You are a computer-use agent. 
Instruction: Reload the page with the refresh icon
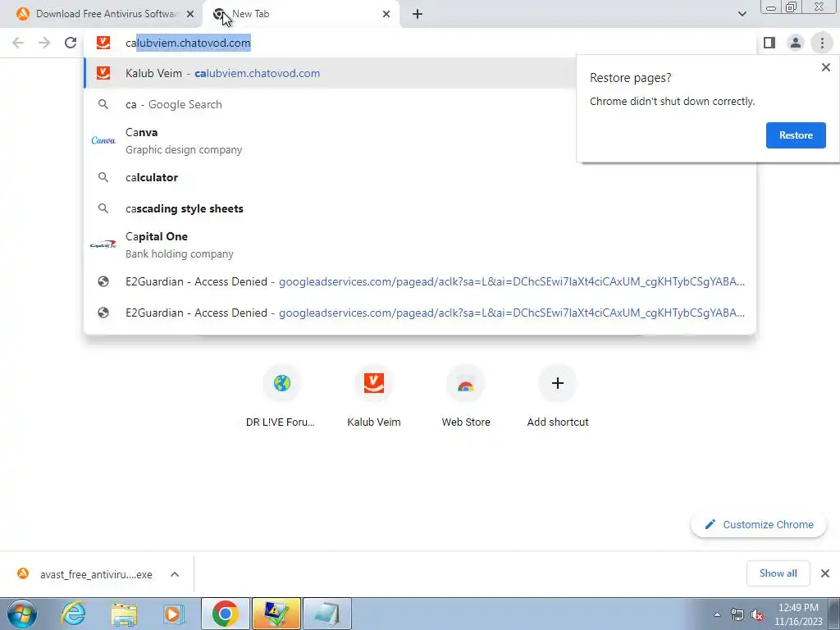click(71, 43)
